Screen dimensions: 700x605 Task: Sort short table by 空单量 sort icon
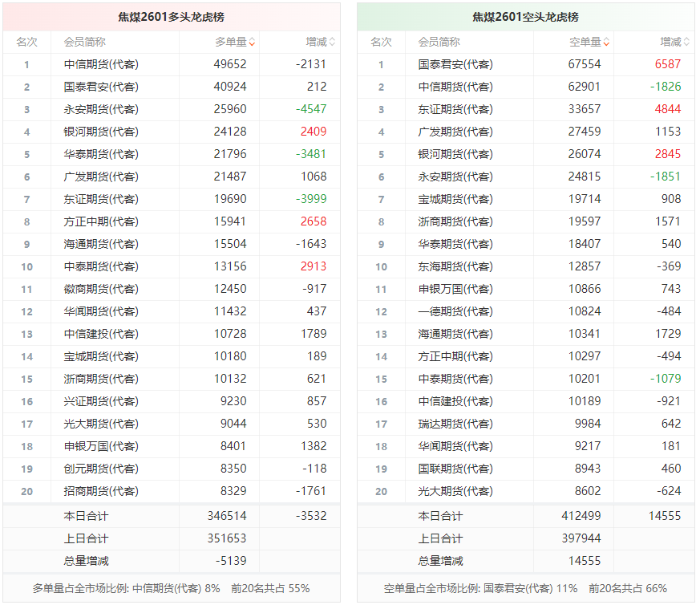click(x=606, y=42)
